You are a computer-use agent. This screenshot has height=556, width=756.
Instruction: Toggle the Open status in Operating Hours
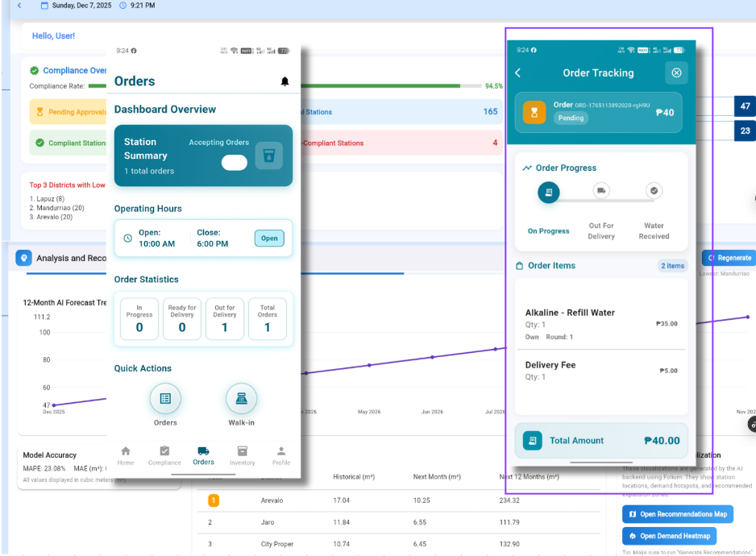pyautogui.click(x=269, y=238)
